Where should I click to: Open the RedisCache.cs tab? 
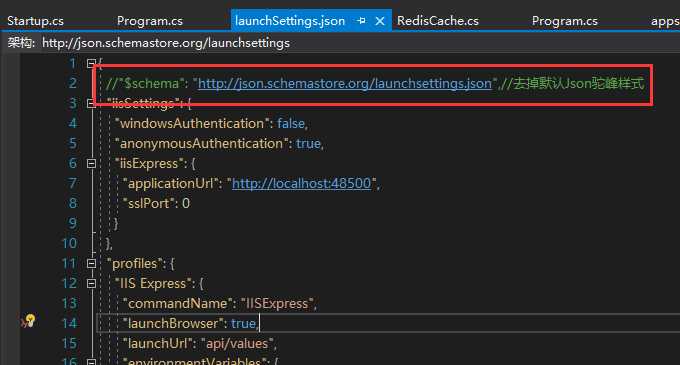(438, 21)
